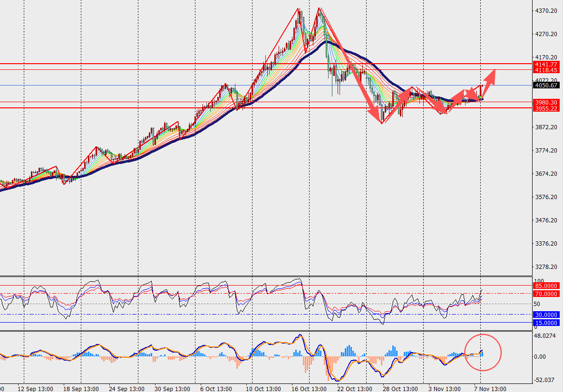Click the 16 Oct 13:00 date label
Image resolution: width=563 pixels, height=392 pixels.
309,388
